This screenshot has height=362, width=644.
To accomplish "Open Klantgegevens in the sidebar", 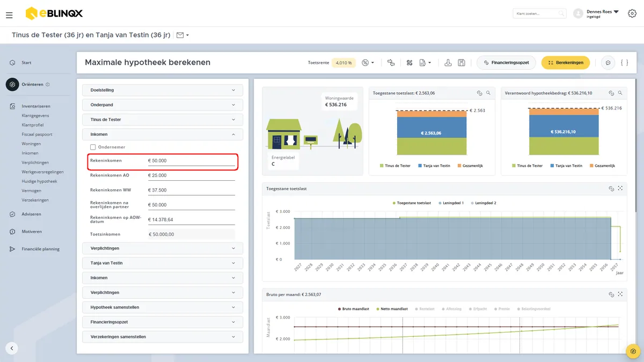I will 35,115.
